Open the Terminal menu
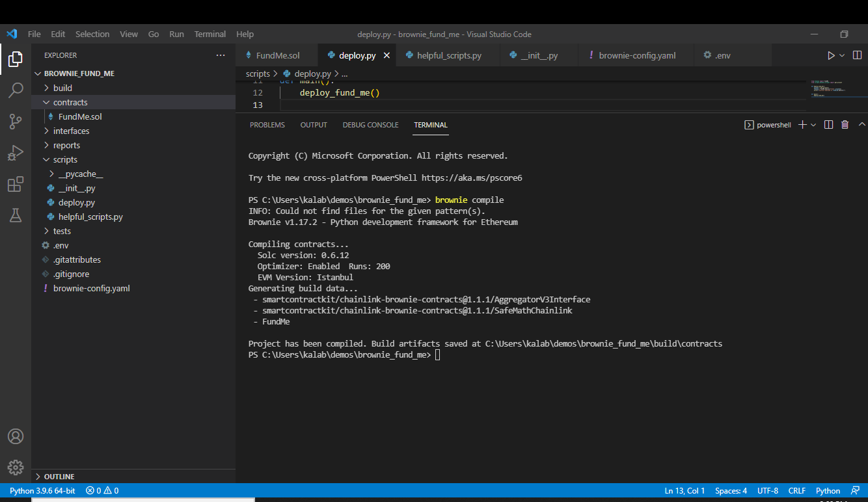868x502 pixels. 210,34
